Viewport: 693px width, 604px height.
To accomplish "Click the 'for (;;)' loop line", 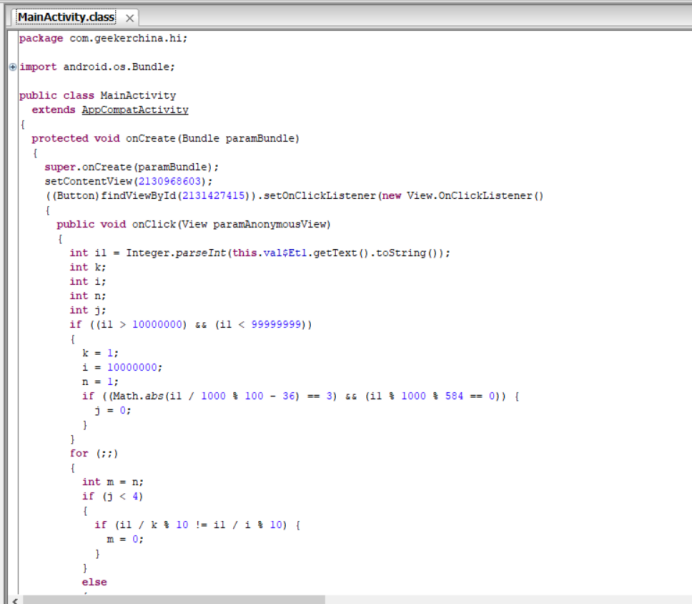I will 94,453.
